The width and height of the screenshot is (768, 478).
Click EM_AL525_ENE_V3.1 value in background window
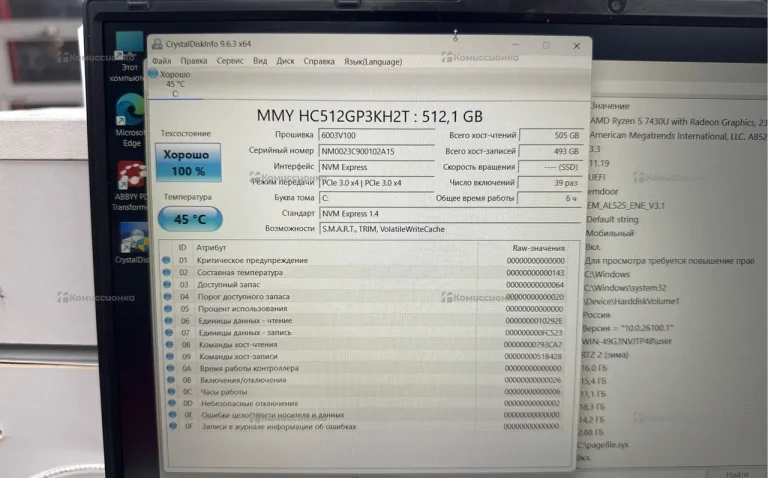(625, 206)
